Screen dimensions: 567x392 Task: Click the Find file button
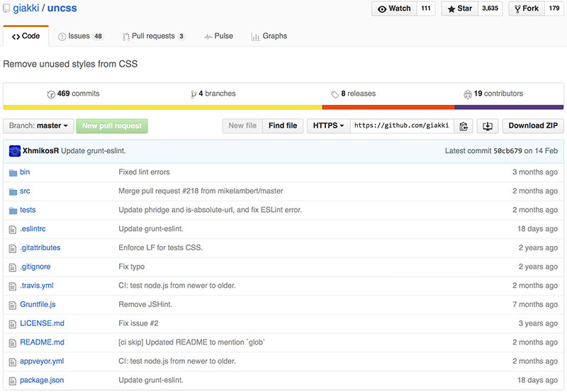[x=283, y=126]
